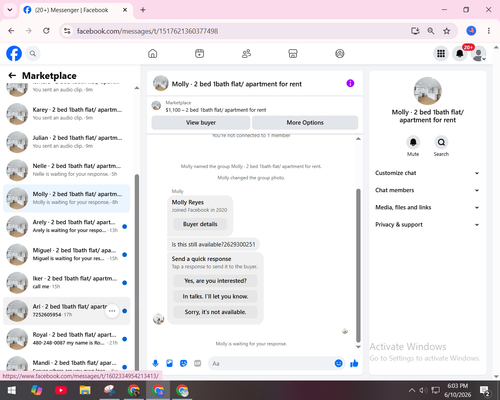Select the Molly conversation in the list
The width and height of the screenshot is (500, 400).
(67, 198)
